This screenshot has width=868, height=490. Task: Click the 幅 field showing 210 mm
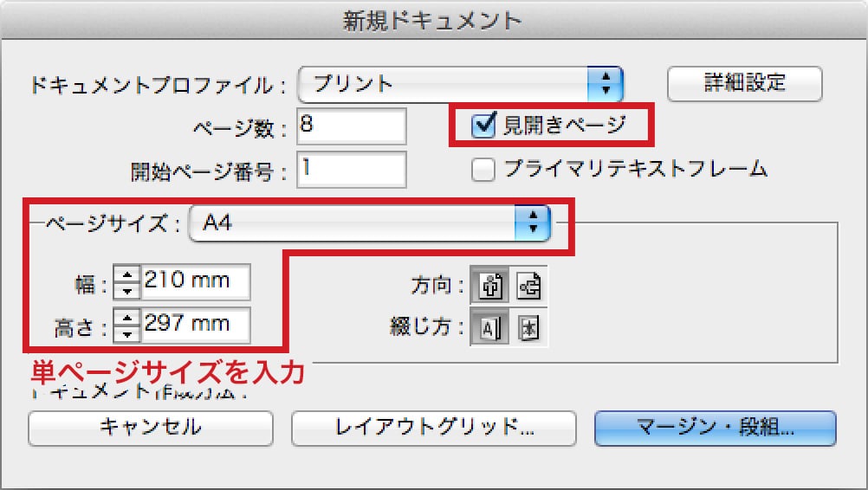(x=196, y=281)
